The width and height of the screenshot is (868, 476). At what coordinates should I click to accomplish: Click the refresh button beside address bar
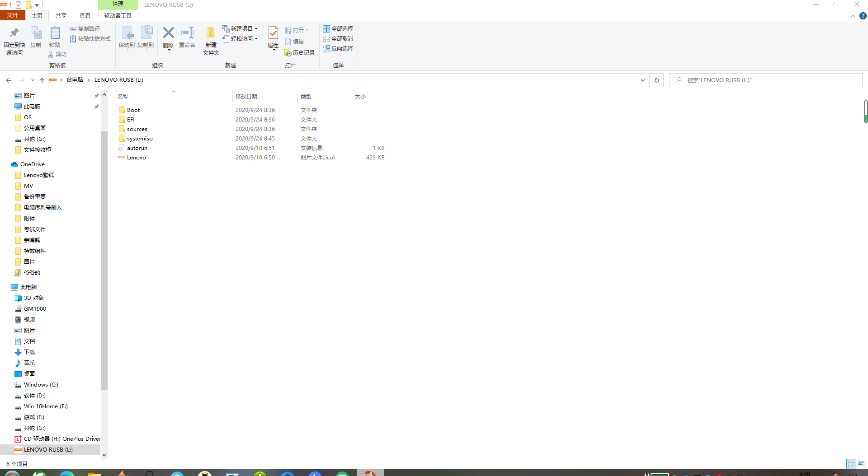(657, 80)
